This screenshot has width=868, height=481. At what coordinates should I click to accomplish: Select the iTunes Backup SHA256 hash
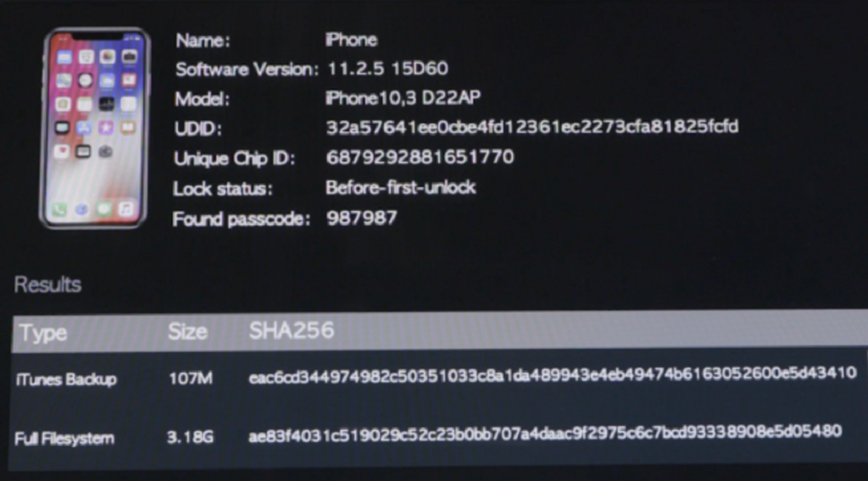click(553, 375)
